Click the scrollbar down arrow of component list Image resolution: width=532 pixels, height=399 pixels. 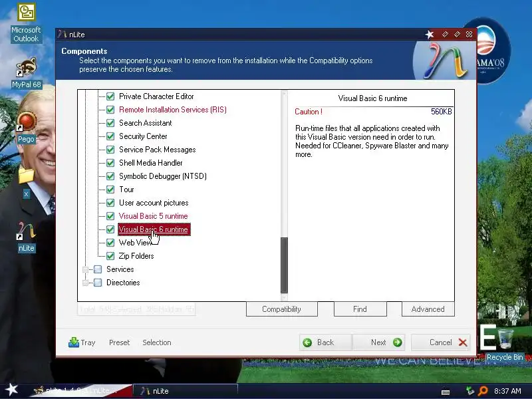coord(285,297)
